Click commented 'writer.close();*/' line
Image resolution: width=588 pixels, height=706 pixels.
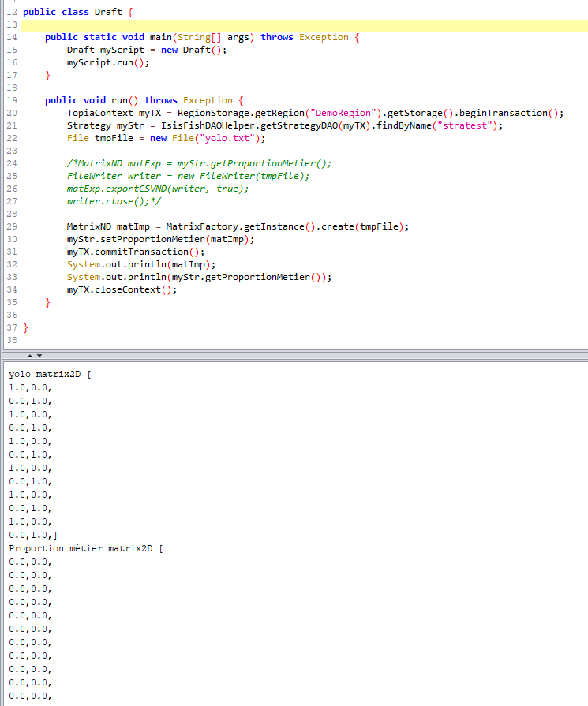pos(114,201)
